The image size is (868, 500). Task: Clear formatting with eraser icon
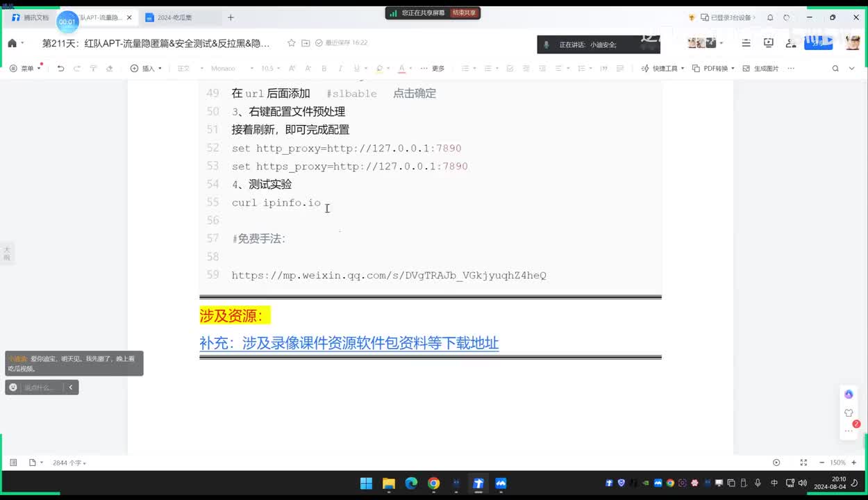pos(109,68)
